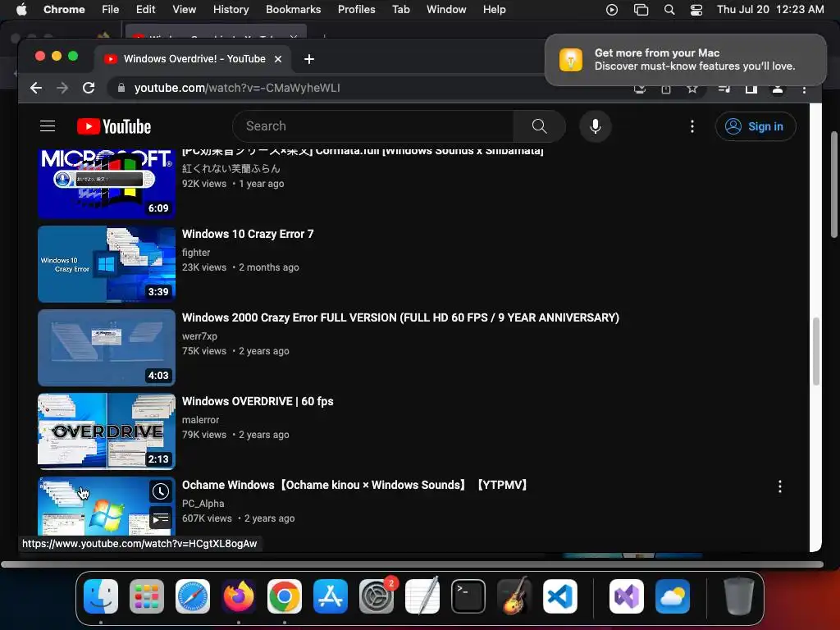This screenshot has height=630, width=840.
Task: Open Launchpad from the Dock
Action: [x=146, y=596]
